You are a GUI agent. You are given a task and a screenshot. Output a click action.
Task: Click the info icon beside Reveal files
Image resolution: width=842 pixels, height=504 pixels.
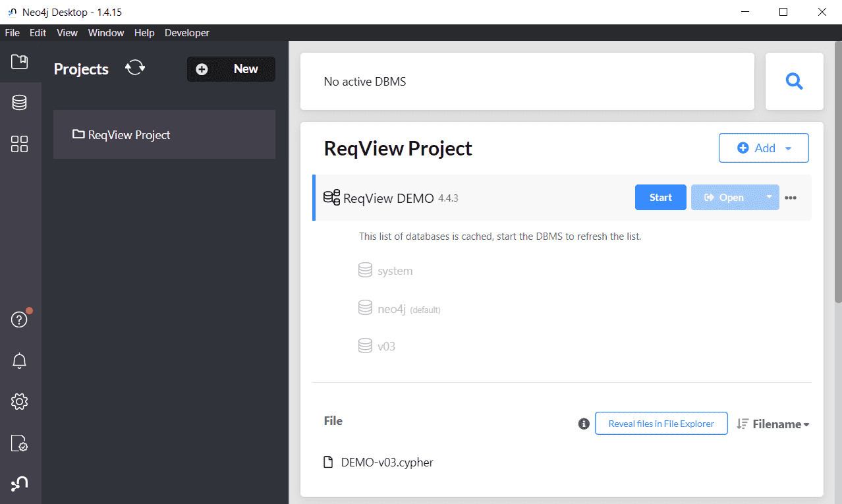coord(584,424)
